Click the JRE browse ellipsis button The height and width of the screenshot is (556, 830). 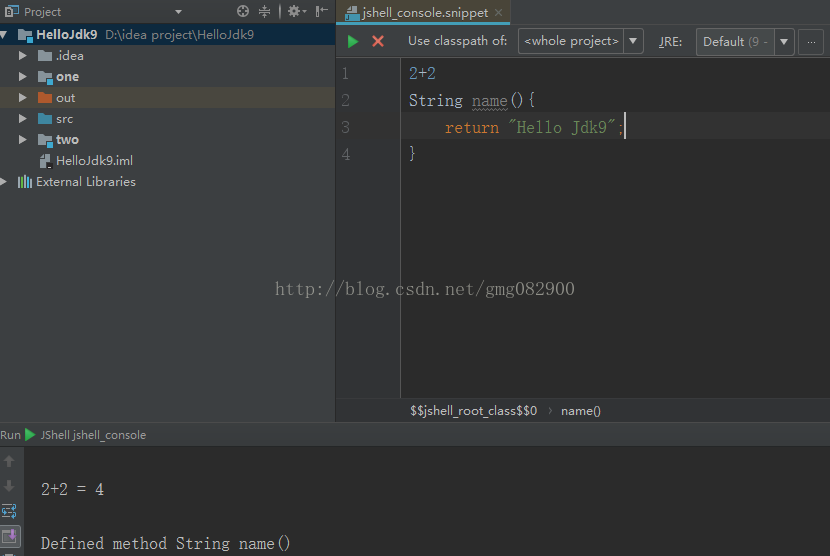[x=811, y=42]
